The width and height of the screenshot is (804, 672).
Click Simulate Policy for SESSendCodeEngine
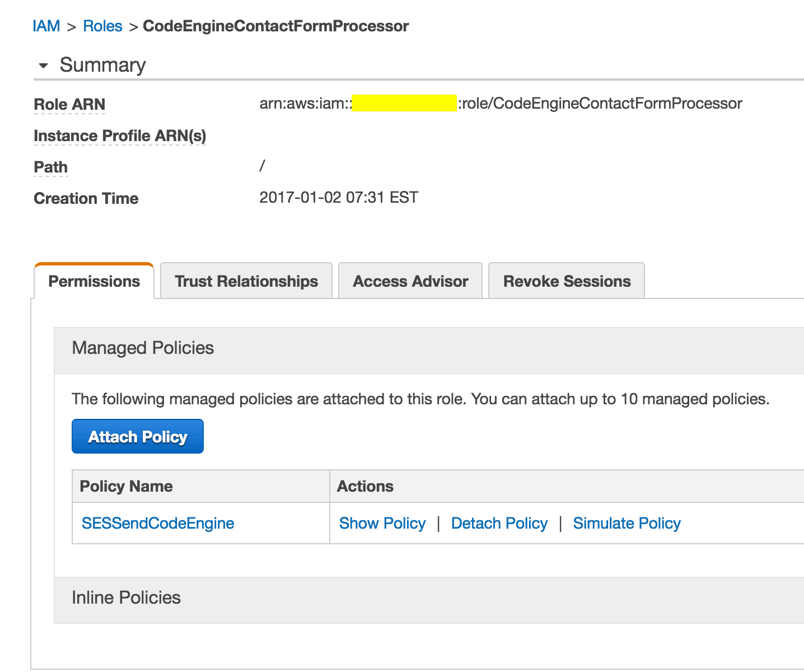627,523
